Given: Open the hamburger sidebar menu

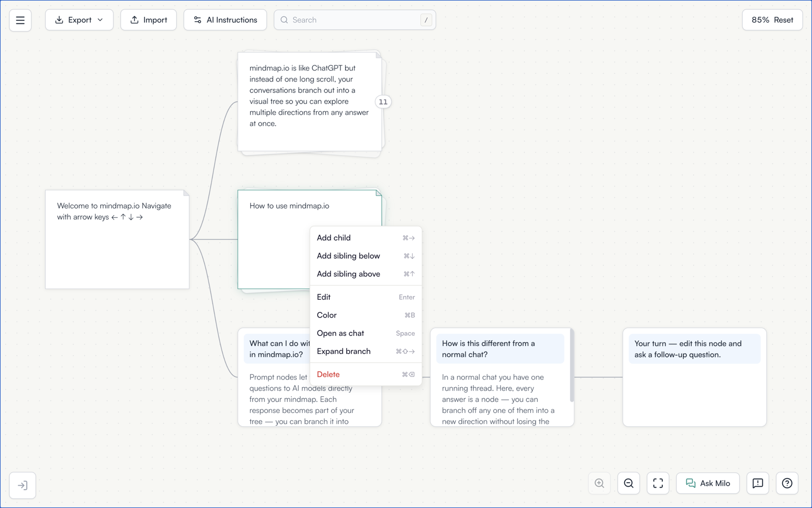Looking at the screenshot, I should [x=20, y=20].
